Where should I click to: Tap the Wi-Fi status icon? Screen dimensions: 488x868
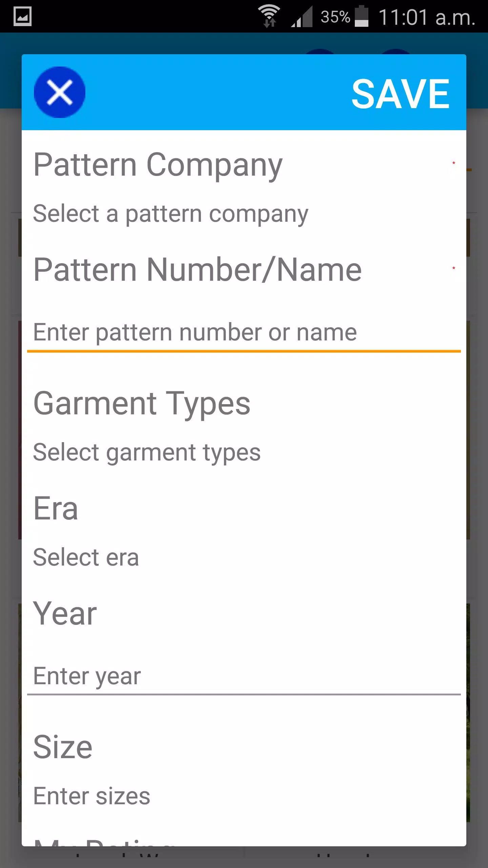click(x=269, y=16)
